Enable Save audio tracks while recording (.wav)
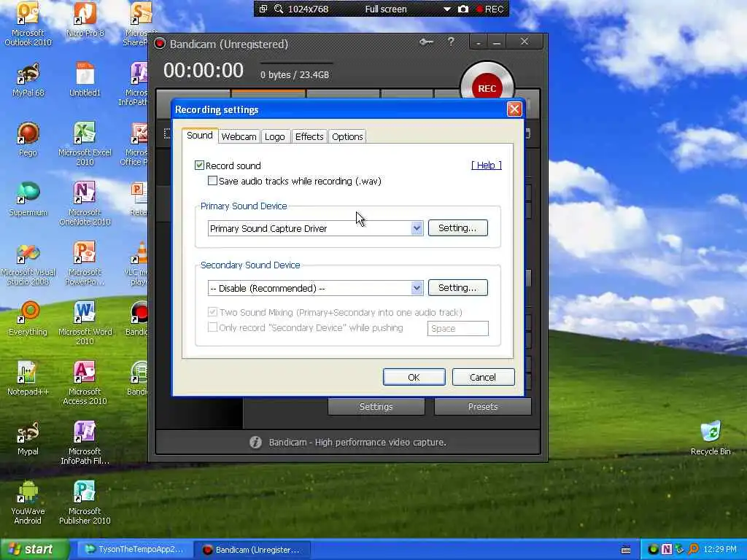Image resolution: width=747 pixels, height=560 pixels. [212, 181]
